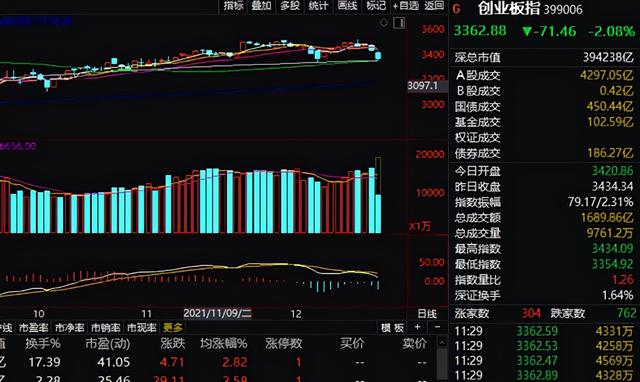Select the 画线 drawing tool
Viewport: 640px width, 382px height.
pyautogui.click(x=347, y=6)
